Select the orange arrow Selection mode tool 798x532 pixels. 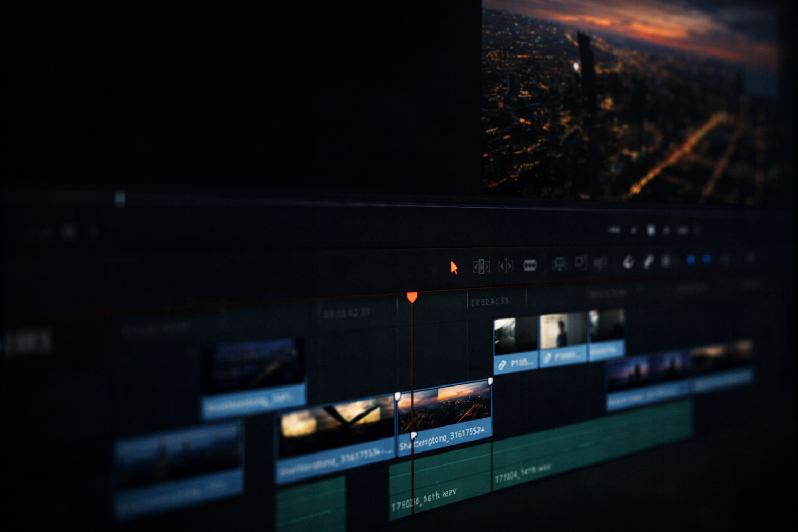pyautogui.click(x=454, y=268)
